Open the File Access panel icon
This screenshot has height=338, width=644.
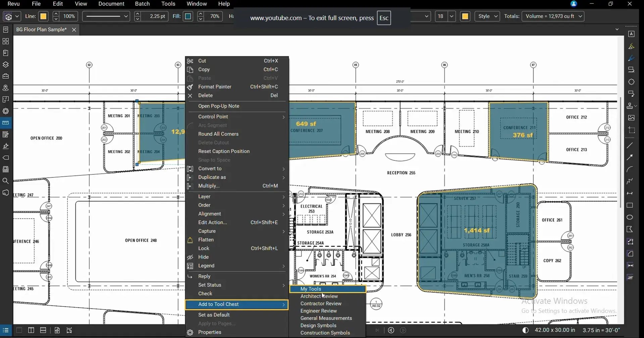click(x=6, y=30)
